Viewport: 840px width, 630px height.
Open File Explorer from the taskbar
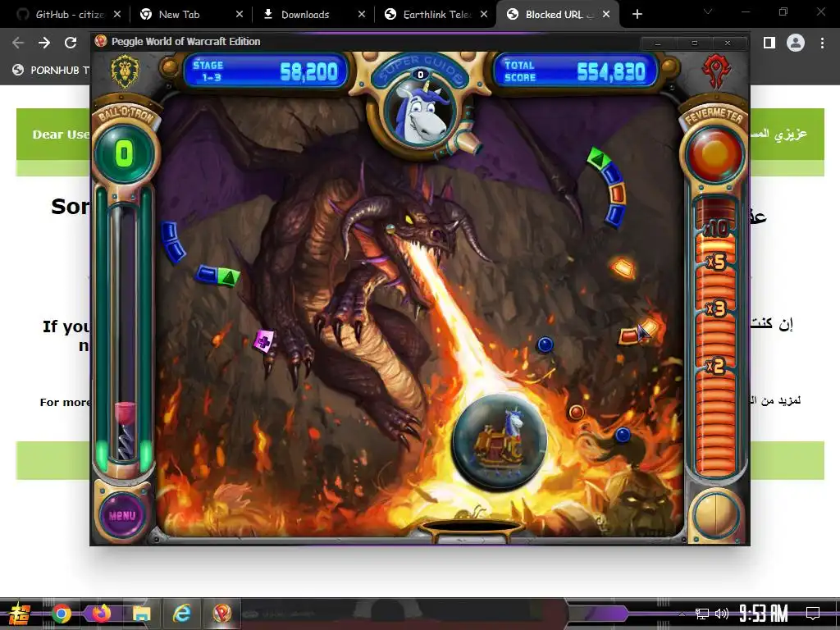pyautogui.click(x=141, y=614)
